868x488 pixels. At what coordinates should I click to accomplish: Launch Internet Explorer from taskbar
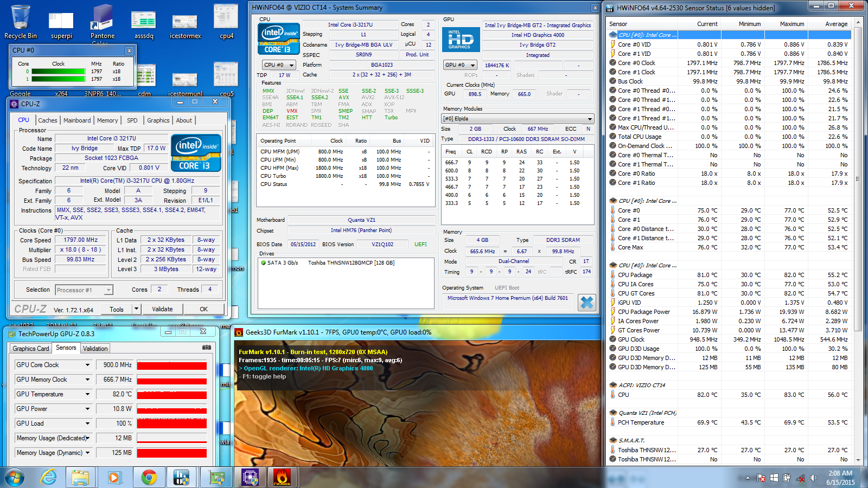click(x=48, y=477)
